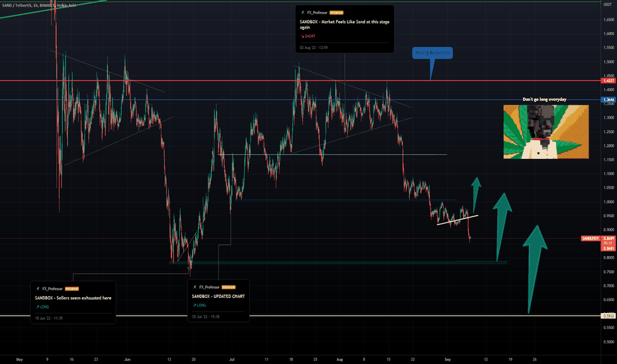617x364 pixels.
Task: Open the 'SANDBOX - UPDATED CHART' idea title
Action: (218, 296)
